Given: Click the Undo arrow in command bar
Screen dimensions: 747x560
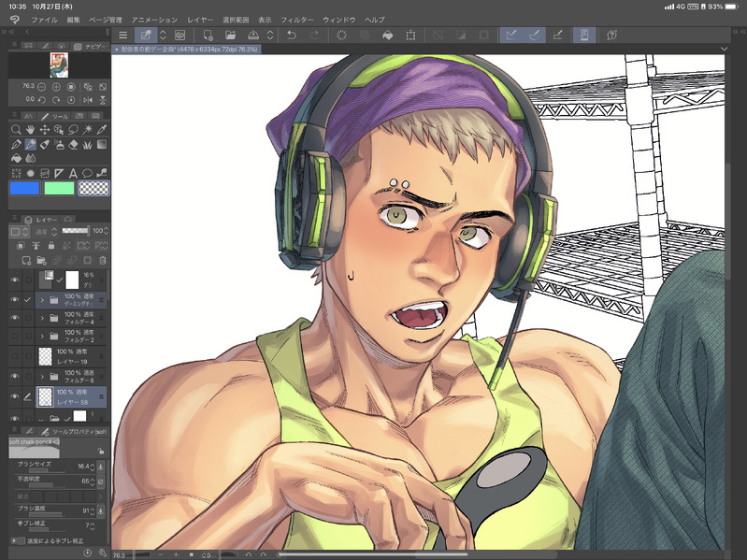Looking at the screenshot, I should (292, 35).
